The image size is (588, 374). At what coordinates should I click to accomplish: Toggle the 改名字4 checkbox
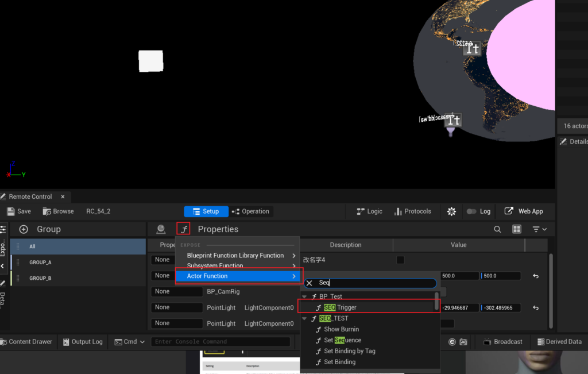(x=400, y=260)
